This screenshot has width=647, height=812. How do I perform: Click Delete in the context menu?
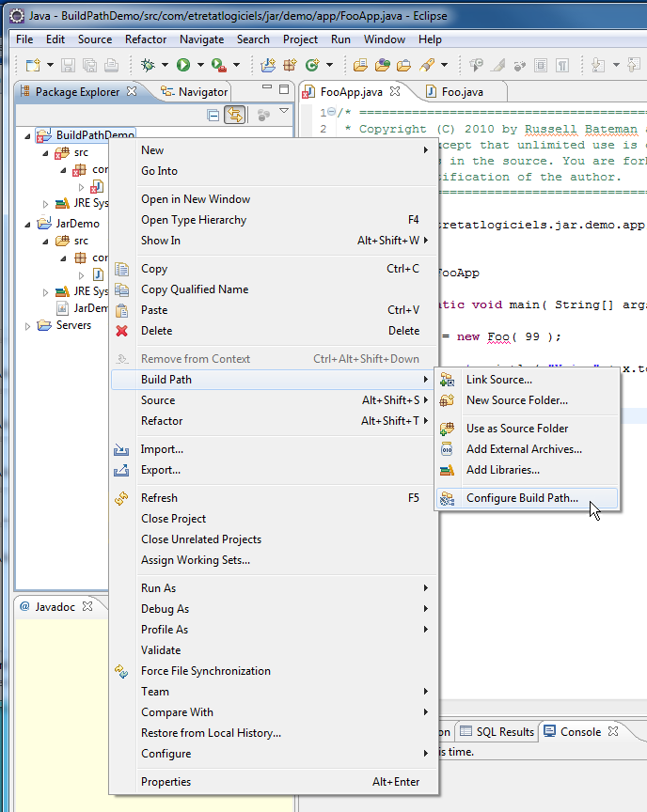coord(274,331)
